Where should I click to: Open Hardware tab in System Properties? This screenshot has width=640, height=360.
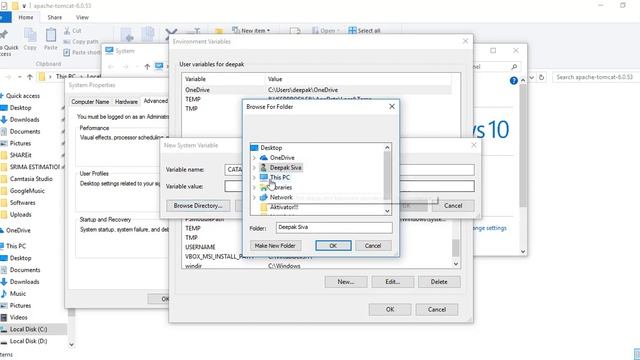tap(126, 102)
